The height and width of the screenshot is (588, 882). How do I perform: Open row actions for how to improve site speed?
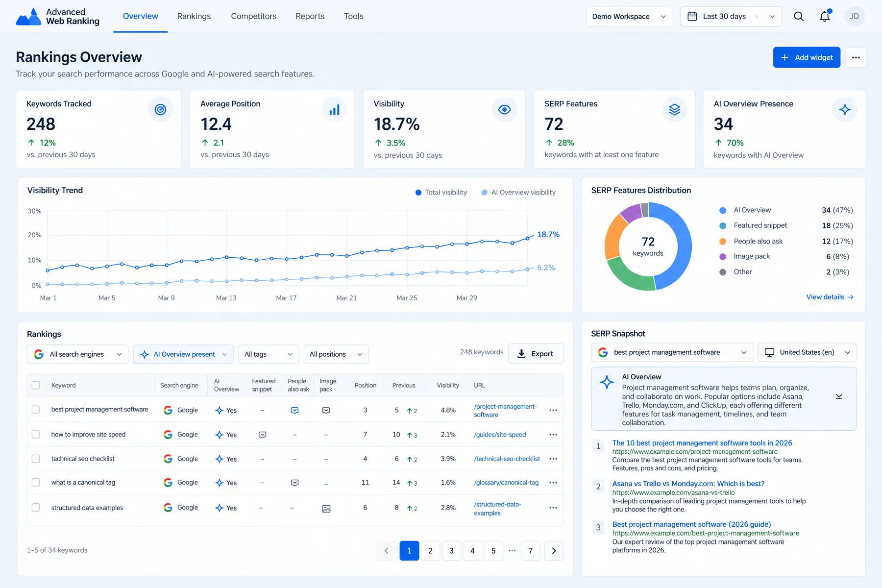[x=553, y=435]
